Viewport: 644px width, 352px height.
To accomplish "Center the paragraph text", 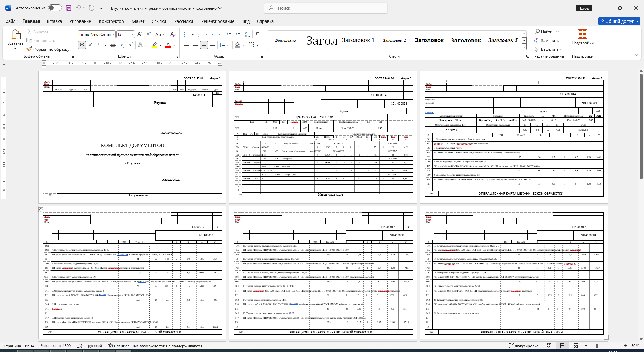I will pos(195,45).
